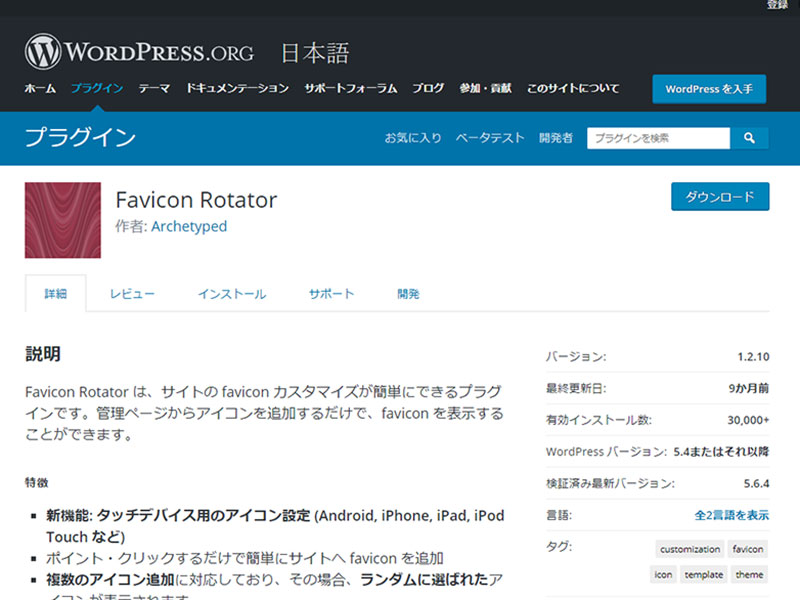Switch to the インストール tab
Screen dimensions: 800x600
click(x=232, y=294)
